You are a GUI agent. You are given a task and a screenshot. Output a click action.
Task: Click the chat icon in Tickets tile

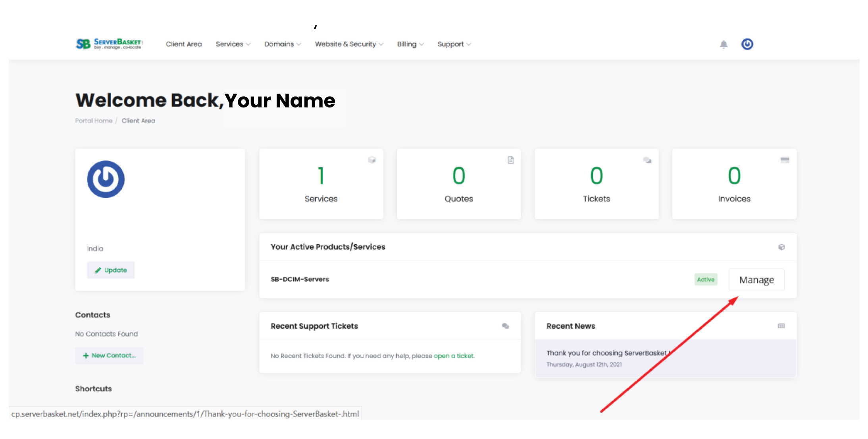coord(647,160)
